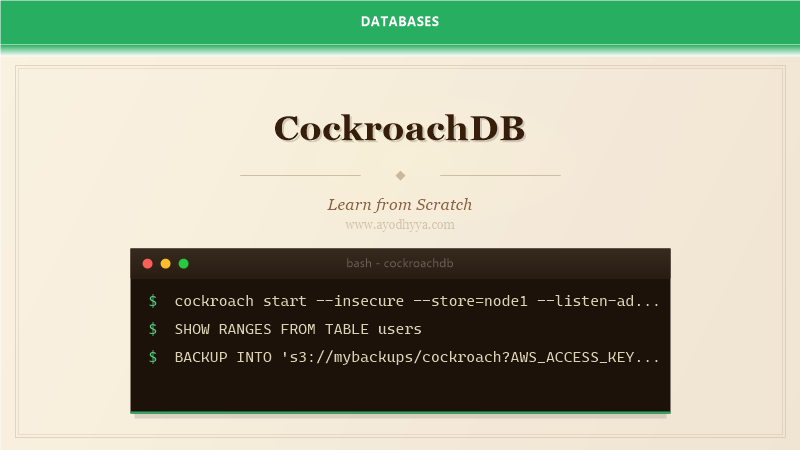
Task: Select the "cockroach start --insecure" command line
Action: (417, 301)
